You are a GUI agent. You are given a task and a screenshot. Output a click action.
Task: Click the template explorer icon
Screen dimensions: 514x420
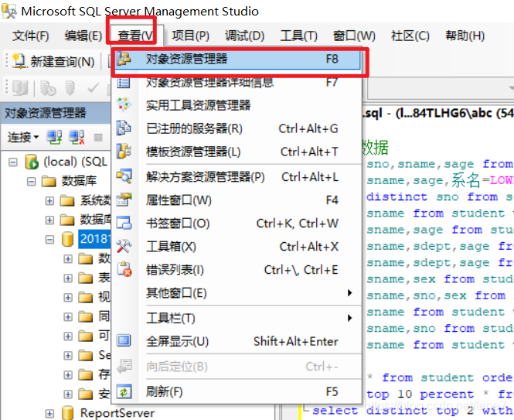point(124,152)
